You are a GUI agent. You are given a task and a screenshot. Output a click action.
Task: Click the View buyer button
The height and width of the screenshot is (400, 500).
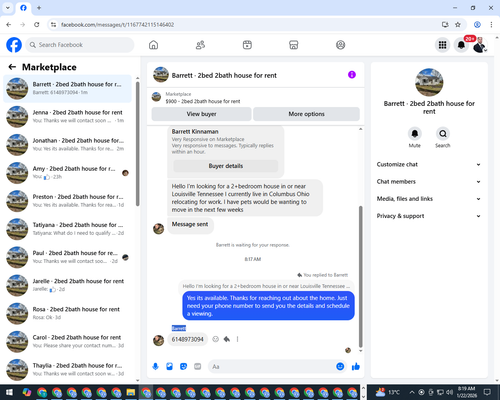coord(201,114)
